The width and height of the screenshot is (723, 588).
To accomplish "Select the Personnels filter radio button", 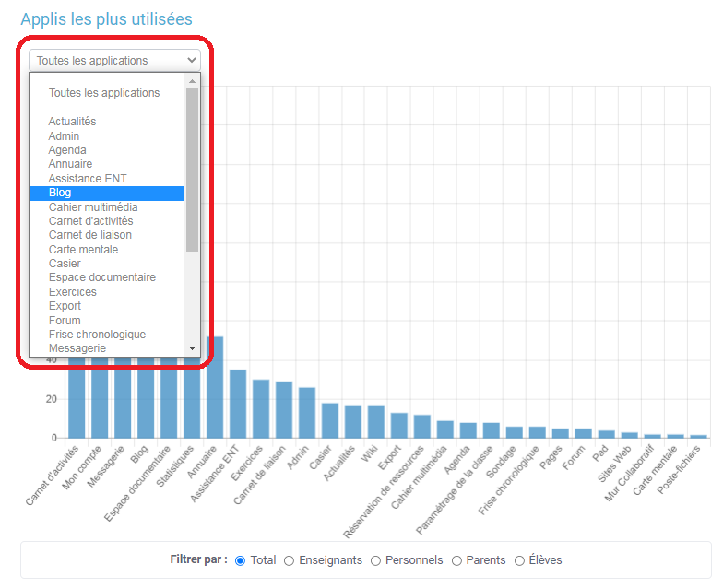I will 376,560.
